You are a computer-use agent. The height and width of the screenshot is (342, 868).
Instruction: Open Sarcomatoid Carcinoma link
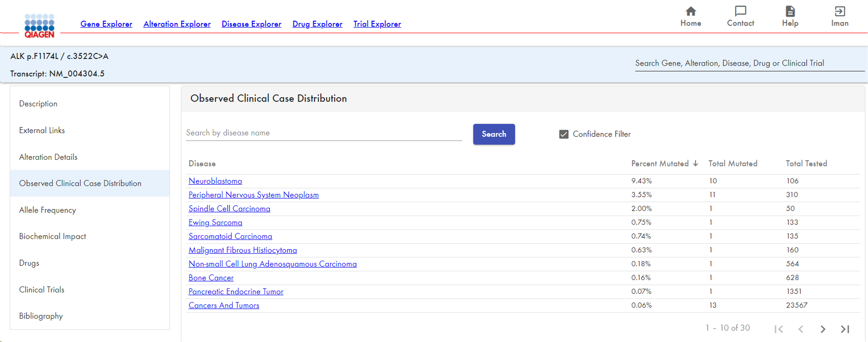(230, 236)
